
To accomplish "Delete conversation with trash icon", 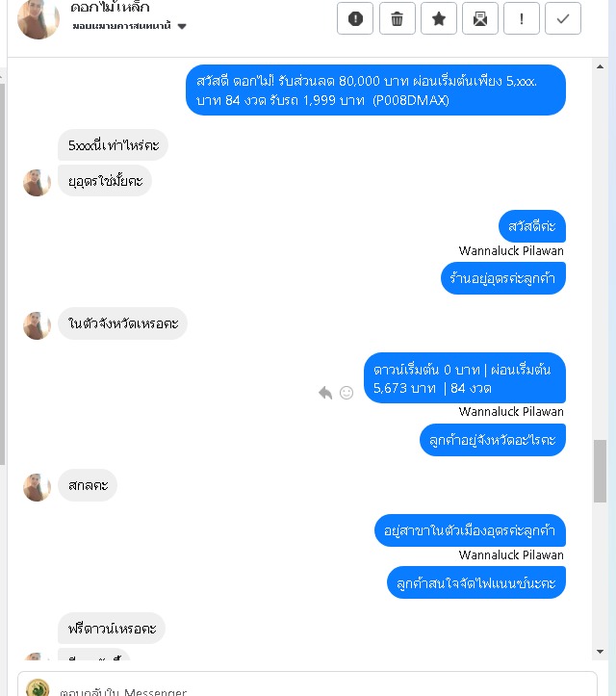I will coord(398,18).
